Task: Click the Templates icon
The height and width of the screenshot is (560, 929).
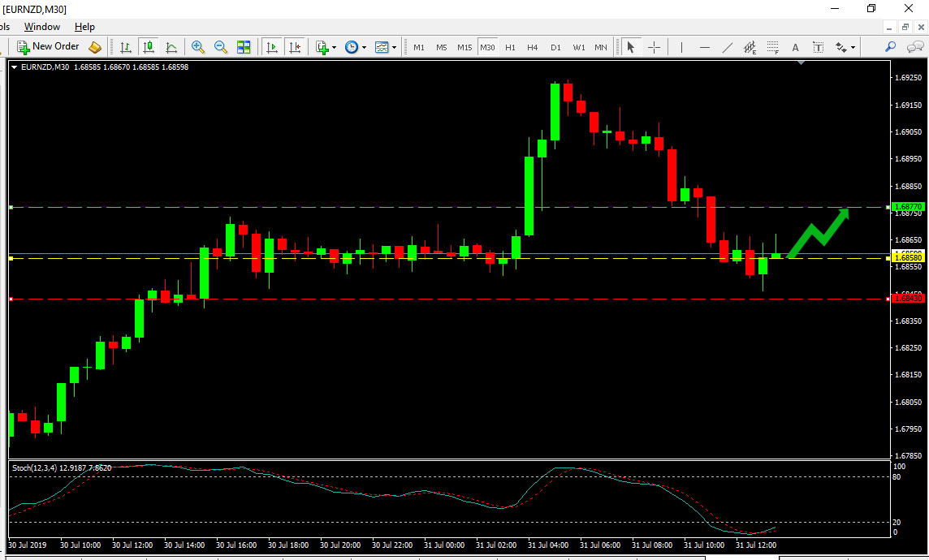Action: click(x=382, y=47)
